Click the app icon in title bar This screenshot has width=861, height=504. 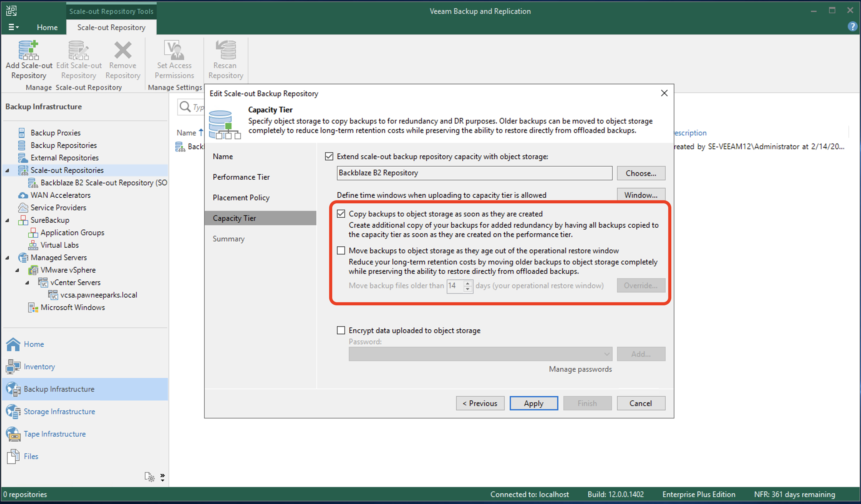click(x=11, y=11)
